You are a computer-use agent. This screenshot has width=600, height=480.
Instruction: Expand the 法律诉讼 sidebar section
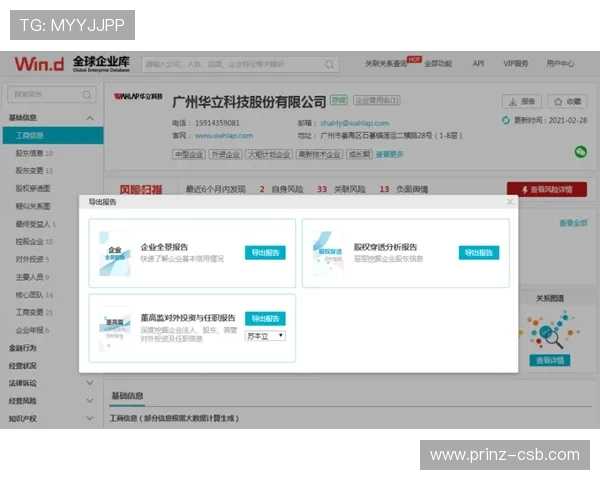(x=90, y=383)
